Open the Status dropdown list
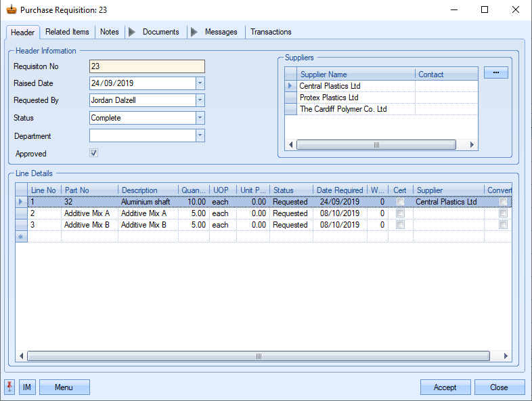This screenshot has width=532, height=401. pyautogui.click(x=200, y=118)
